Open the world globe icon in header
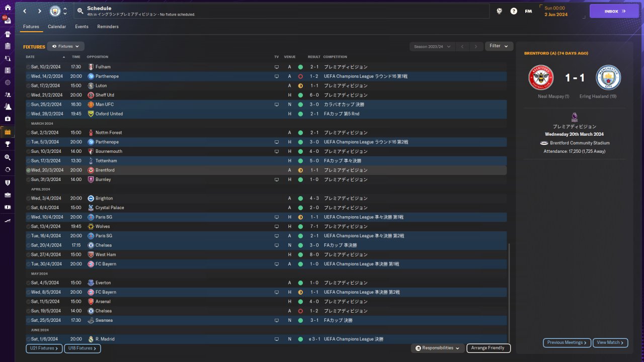644x362 pixels. pos(499,11)
